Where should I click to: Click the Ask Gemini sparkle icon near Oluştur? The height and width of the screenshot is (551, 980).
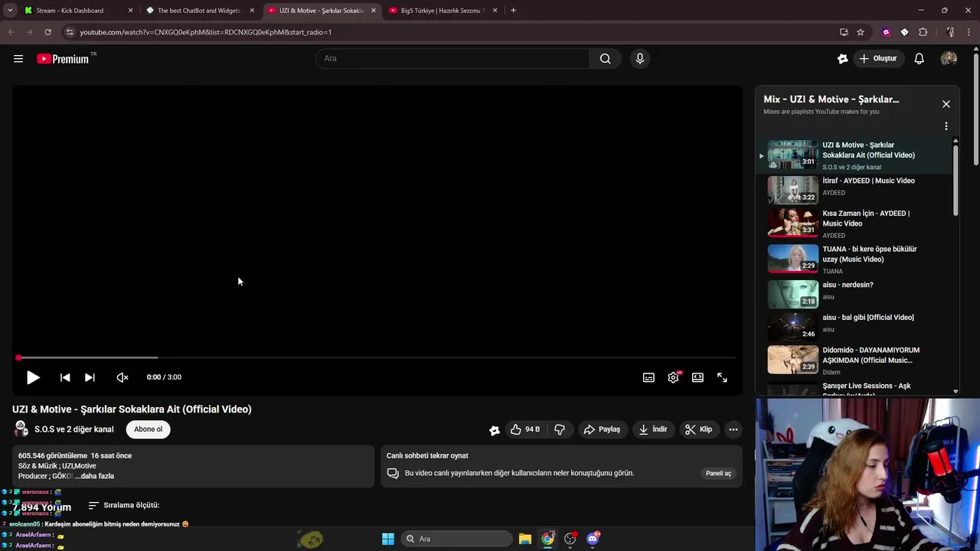click(843, 59)
